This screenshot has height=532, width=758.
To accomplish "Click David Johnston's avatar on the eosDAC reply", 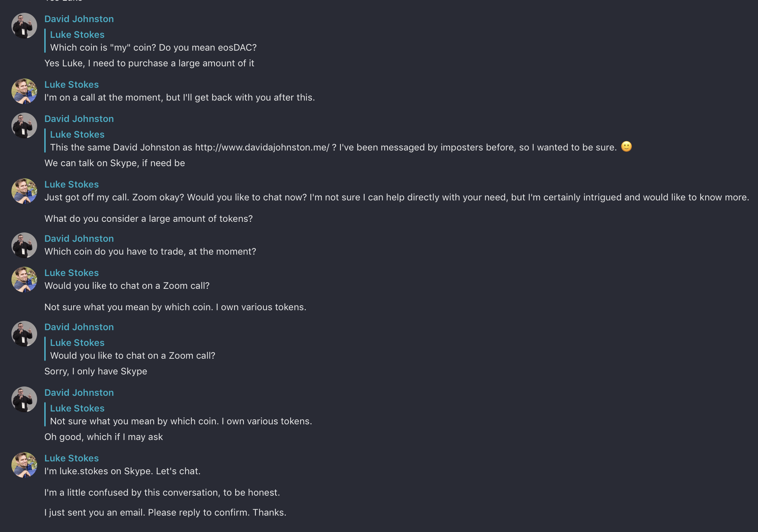I will pyautogui.click(x=24, y=26).
